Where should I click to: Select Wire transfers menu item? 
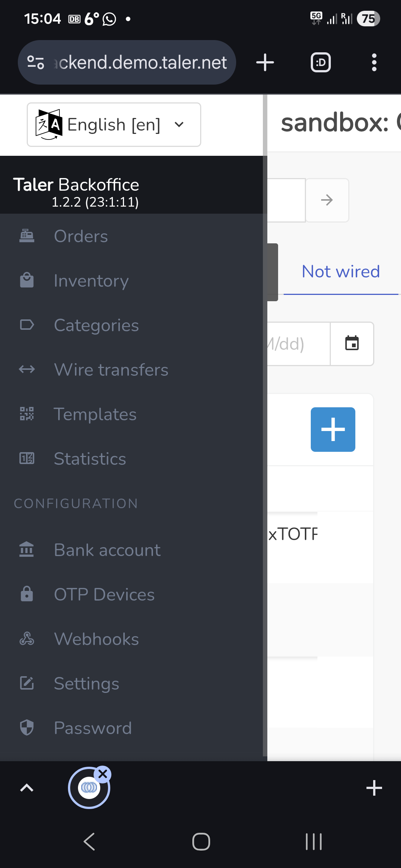pyautogui.click(x=111, y=369)
